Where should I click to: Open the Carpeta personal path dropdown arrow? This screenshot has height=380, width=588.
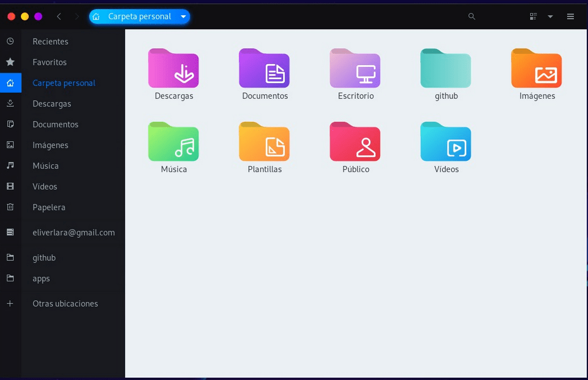pos(184,16)
